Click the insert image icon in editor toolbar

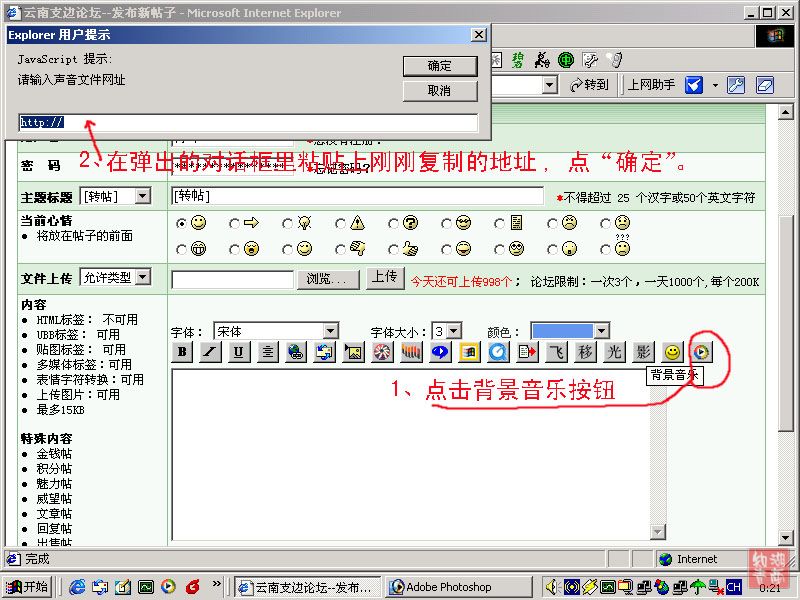[x=353, y=352]
